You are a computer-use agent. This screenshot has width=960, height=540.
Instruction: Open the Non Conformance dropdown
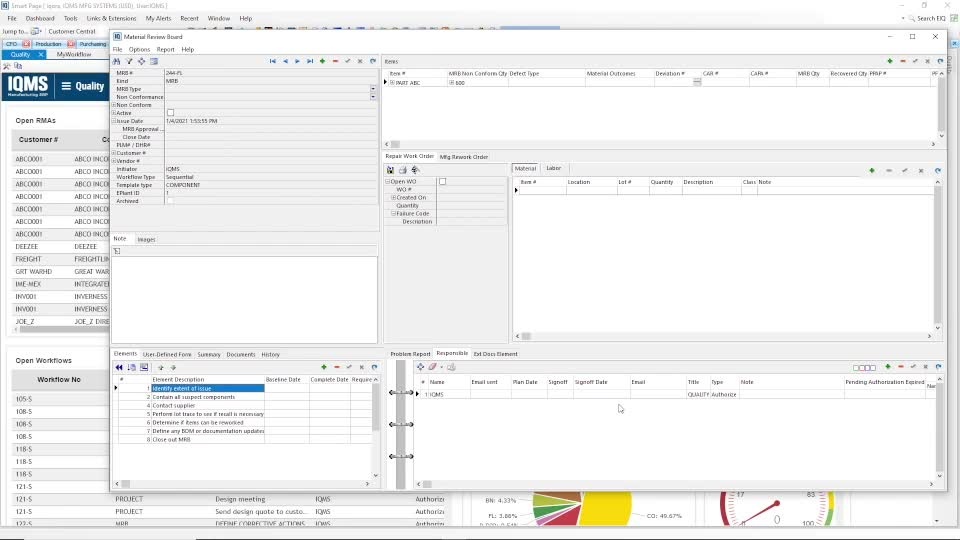pos(373,97)
